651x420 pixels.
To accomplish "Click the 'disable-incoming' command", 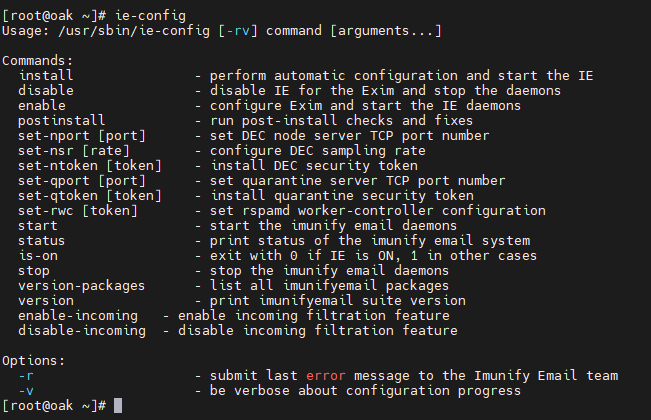I will [82, 330].
